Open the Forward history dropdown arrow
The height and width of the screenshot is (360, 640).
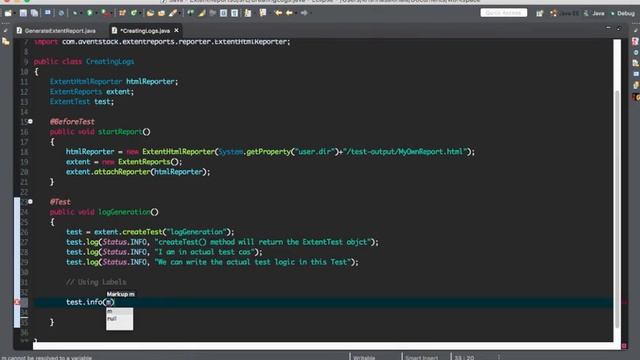[x=311, y=13]
